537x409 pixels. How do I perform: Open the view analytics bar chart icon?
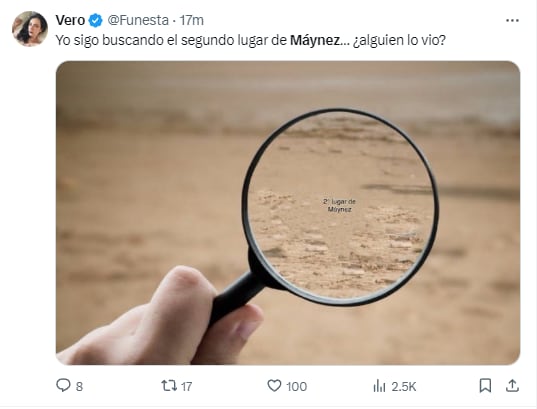[x=379, y=386]
